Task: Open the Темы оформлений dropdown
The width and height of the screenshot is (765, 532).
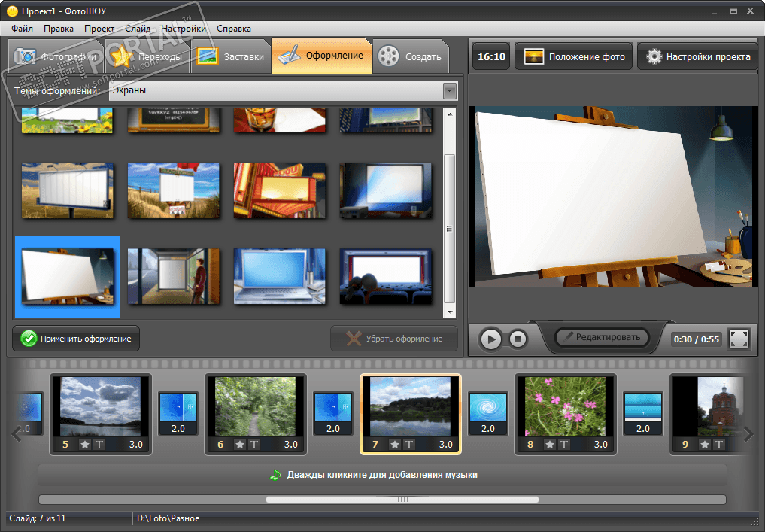Action: coord(449,90)
